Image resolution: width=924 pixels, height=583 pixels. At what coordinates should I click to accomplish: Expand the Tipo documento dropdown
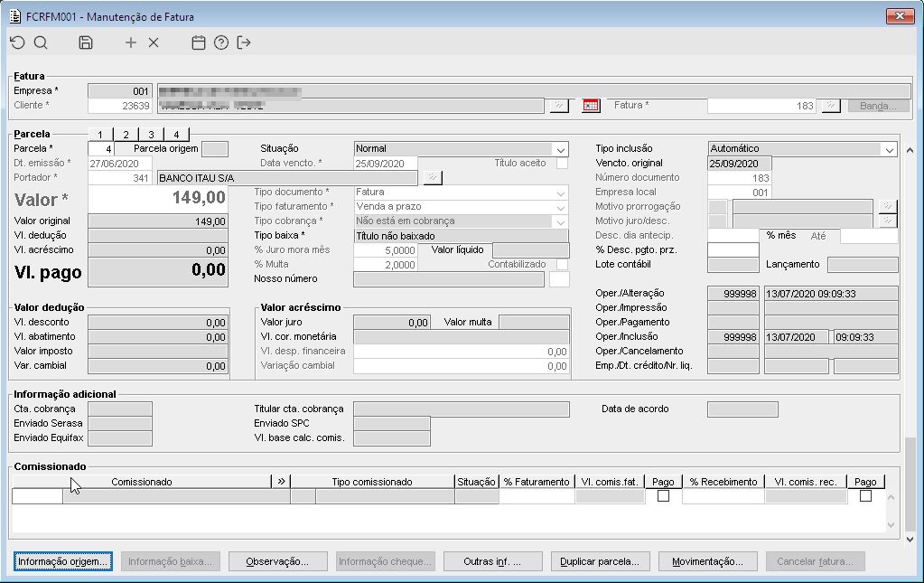tap(561, 193)
